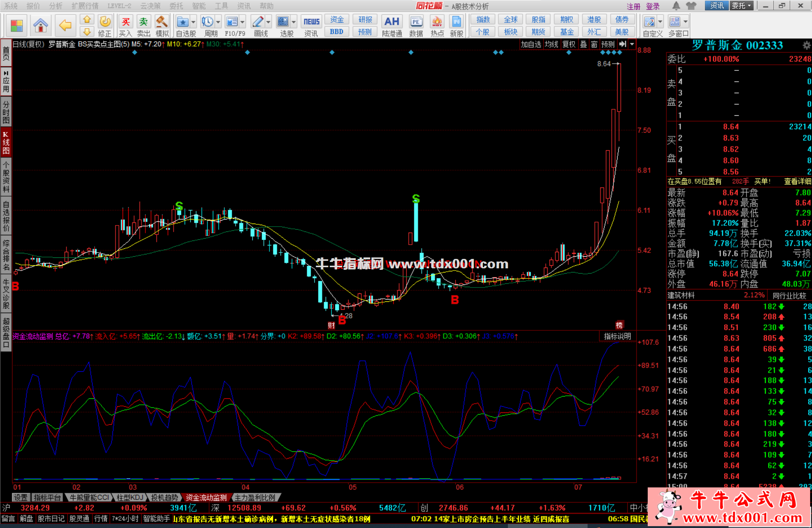Expand the 选股 dropdown arrow
Screen dimensions: 812x528
click(x=294, y=22)
